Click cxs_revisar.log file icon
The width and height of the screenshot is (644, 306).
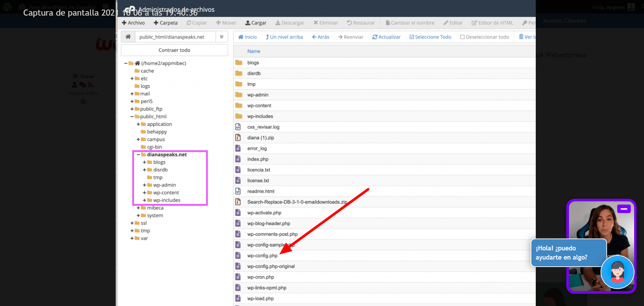[x=238, y=127]
